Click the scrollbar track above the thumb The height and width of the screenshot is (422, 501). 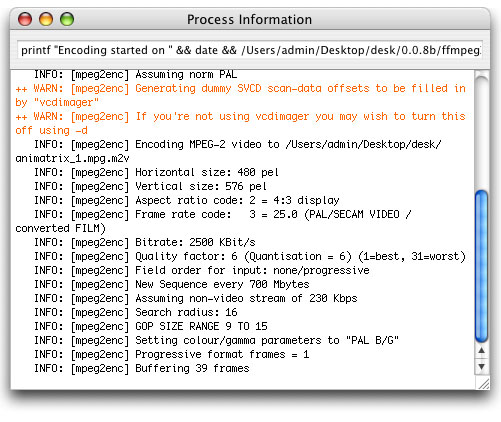(x=481, y=133)
